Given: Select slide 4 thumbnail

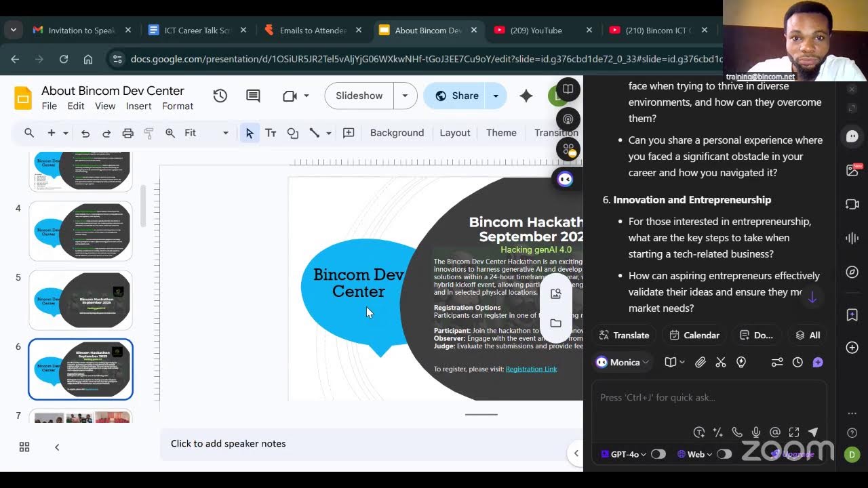Looking at the screenshot, I should click(81, 231).
